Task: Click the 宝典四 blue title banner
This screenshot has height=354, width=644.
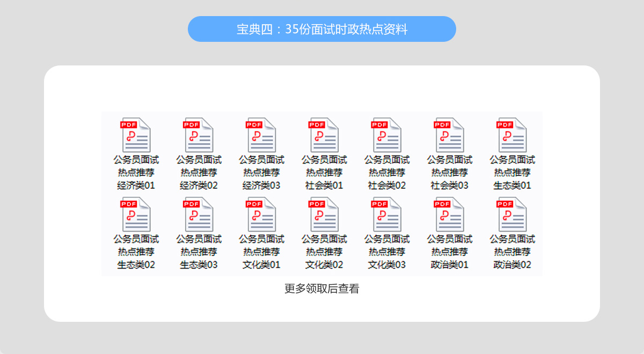Action: [322, 29]
